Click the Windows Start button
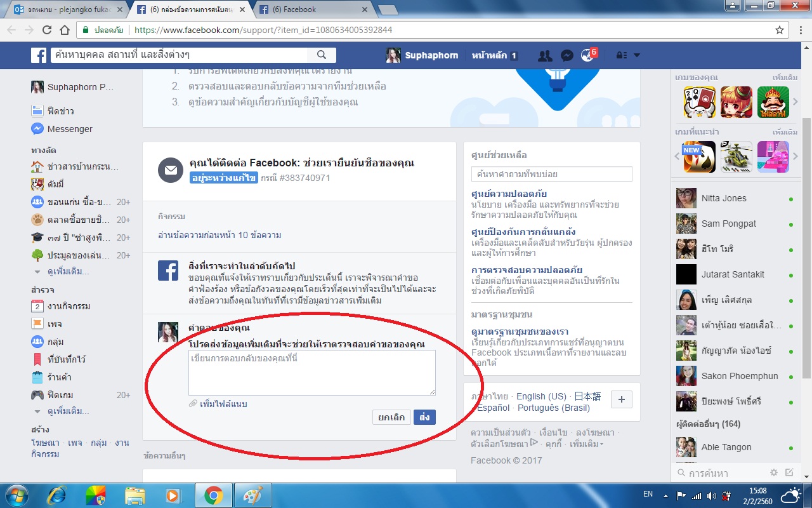The height and width of the screenshot is (508, 812). coord(17,495)
